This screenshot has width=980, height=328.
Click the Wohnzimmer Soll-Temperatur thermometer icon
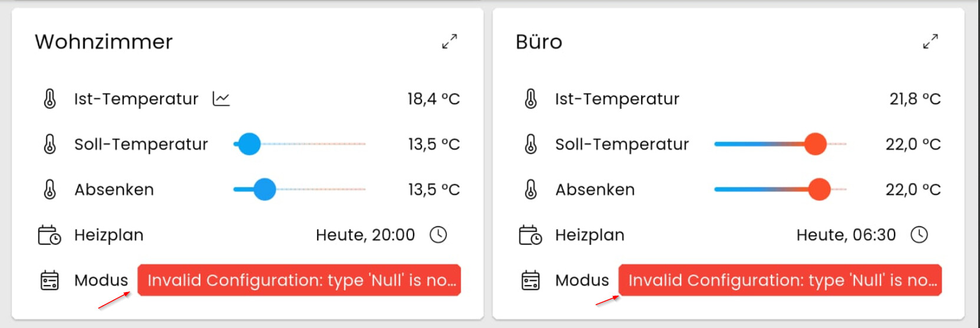pyautogui.click(x=50, y=144)
